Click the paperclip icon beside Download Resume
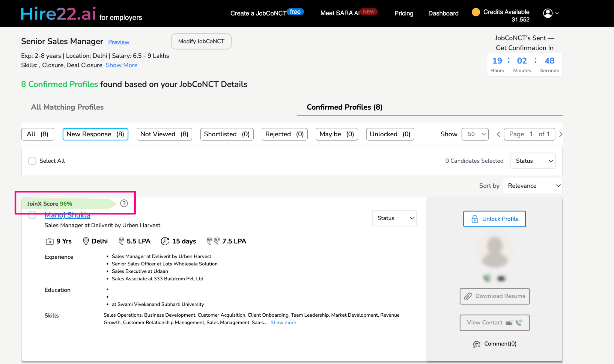 click(x=469, y=296)
